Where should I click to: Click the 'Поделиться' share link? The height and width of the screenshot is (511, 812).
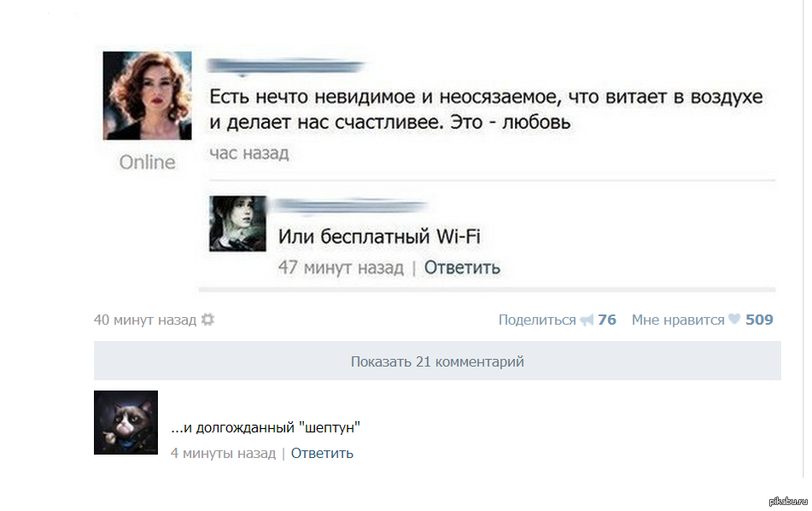(x=537, y=320)
